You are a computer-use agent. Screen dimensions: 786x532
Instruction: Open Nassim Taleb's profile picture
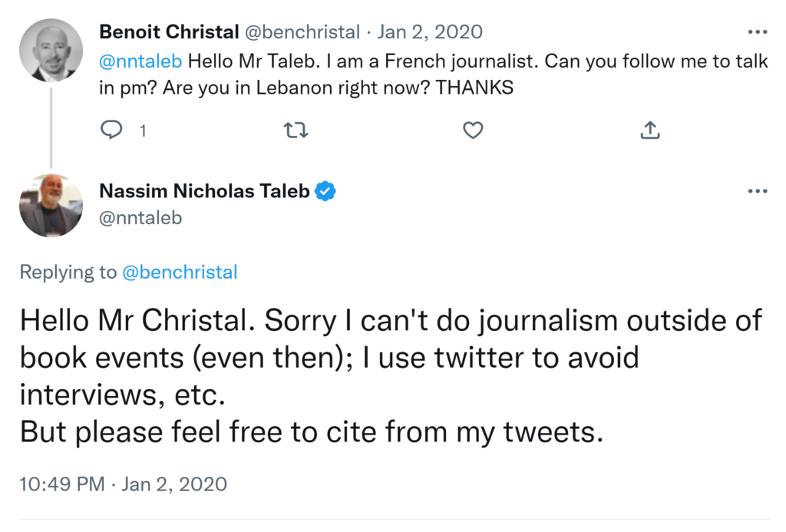[51, 206]
